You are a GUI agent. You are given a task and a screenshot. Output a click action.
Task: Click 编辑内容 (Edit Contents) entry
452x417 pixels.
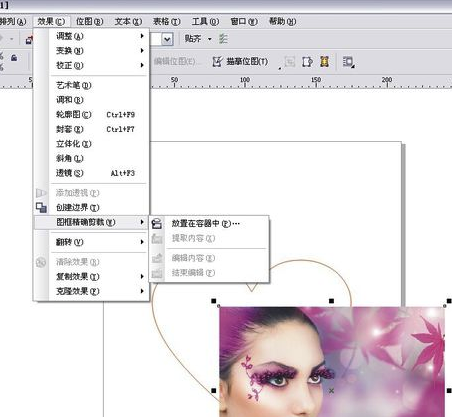209,258
